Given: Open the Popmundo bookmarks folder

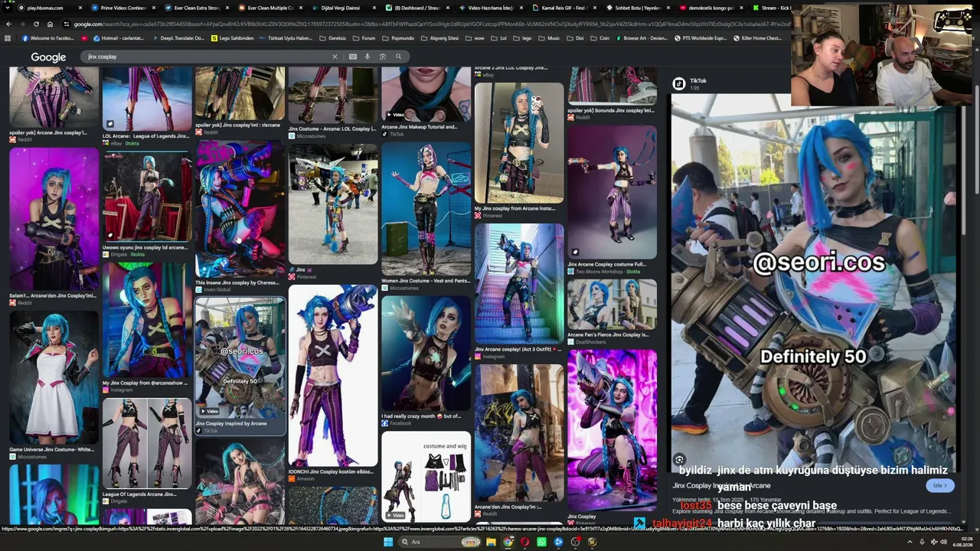Looking at the screenshot, I should (398, 37).
